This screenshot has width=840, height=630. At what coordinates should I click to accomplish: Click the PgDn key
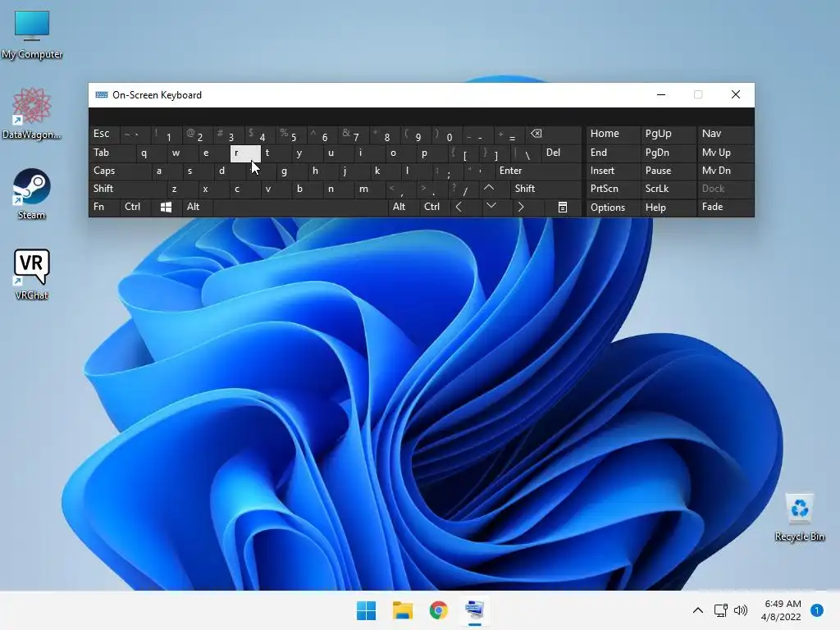(668, 153)
